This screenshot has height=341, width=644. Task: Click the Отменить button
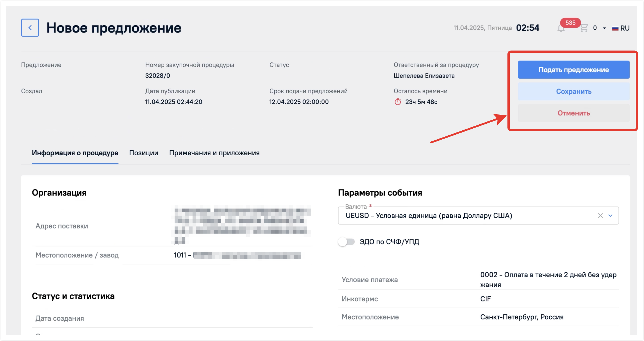pyautogui.click(x=573, y=113)
